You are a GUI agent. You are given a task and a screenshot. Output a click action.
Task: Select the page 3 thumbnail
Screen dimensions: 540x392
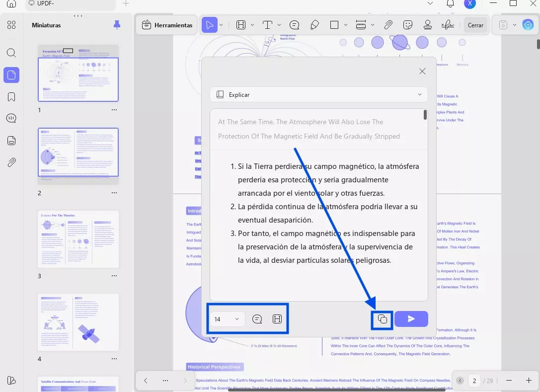[x=78, y=239]
